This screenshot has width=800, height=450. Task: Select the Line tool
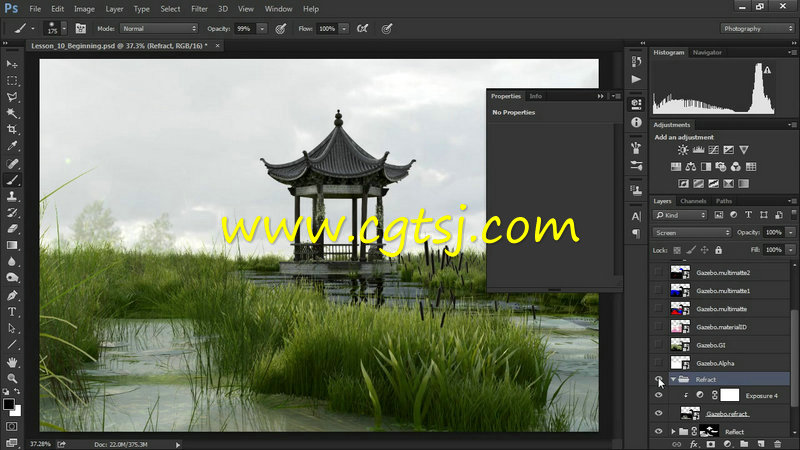pyautogui.click(x=12, y=345)
